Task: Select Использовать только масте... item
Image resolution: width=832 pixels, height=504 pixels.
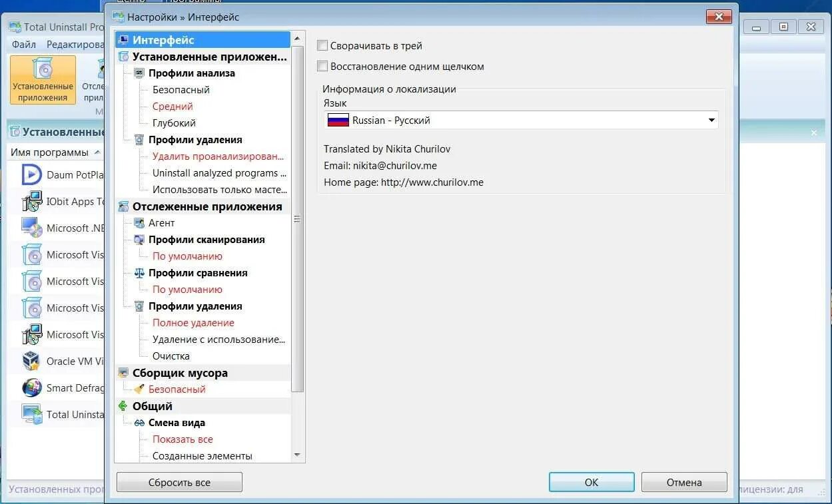Action: pos(219,190)
